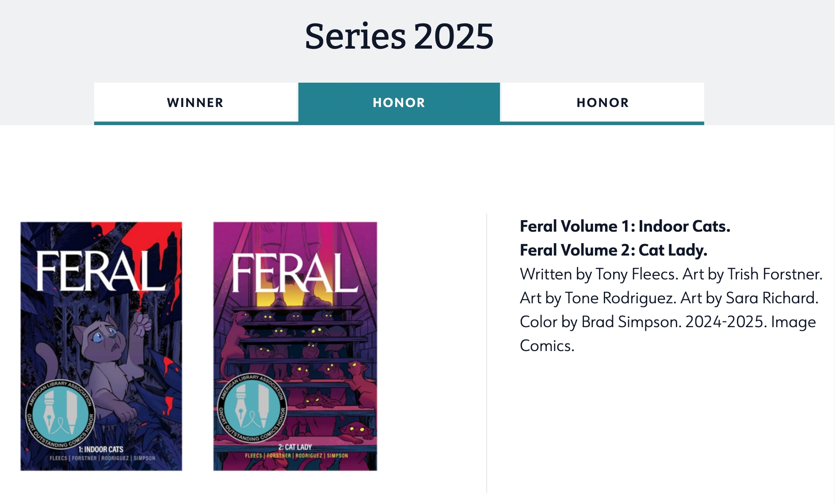The height and width of the screenshot is (504, 839).
Task: Click the creator names strip on Volume 1 cover
Action: pyautogui.click(x=102, y=458)
